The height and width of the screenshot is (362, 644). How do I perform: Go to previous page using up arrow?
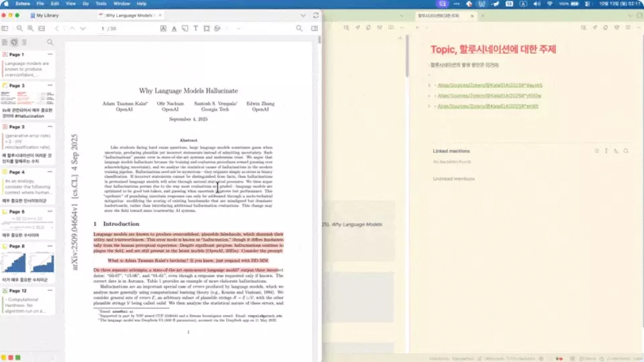click(x=72, y=28)
